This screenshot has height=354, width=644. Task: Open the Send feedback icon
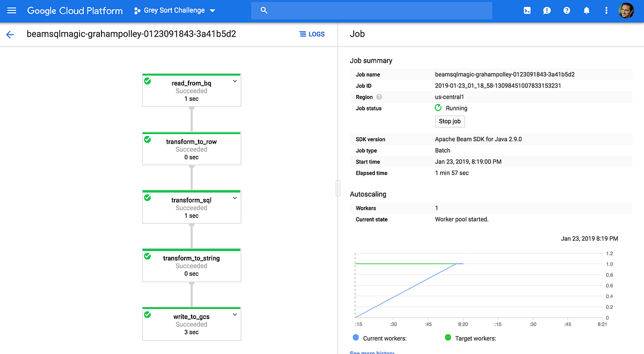[547, 10]
